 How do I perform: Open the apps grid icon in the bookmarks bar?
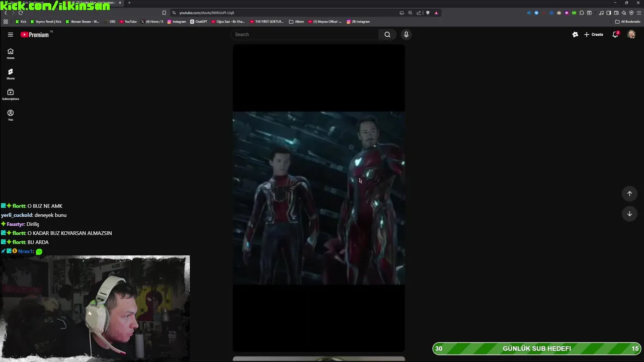tap(6, 22)
